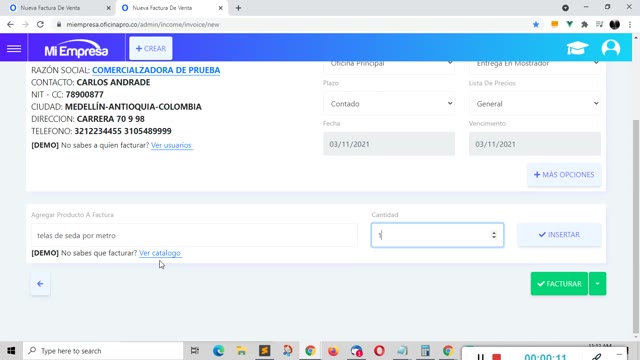The image size is (640, 360).
Task: Click the Ver usuarios link
Action: tap(171, 145)
